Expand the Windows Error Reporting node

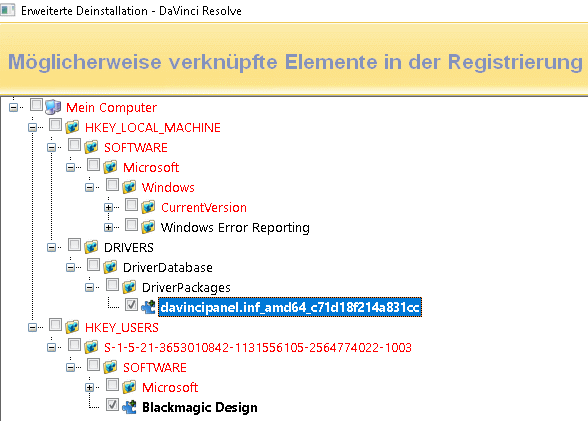coord(108,227)
